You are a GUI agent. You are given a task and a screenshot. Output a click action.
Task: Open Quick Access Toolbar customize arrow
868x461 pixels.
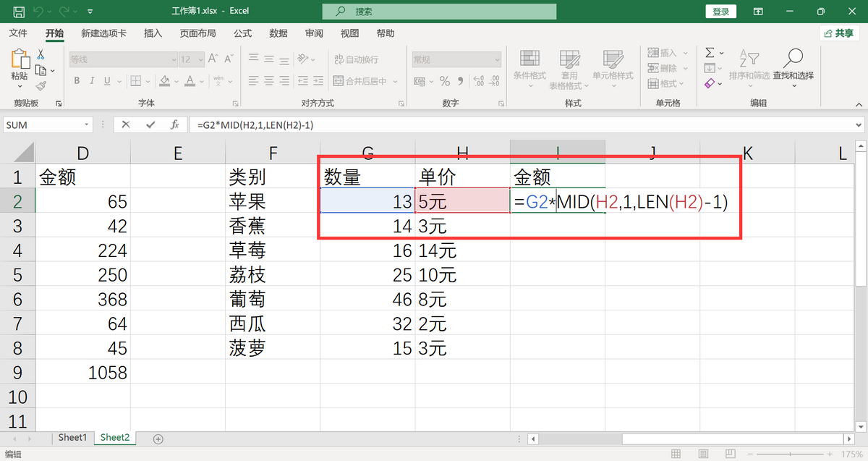coord(90,12)
